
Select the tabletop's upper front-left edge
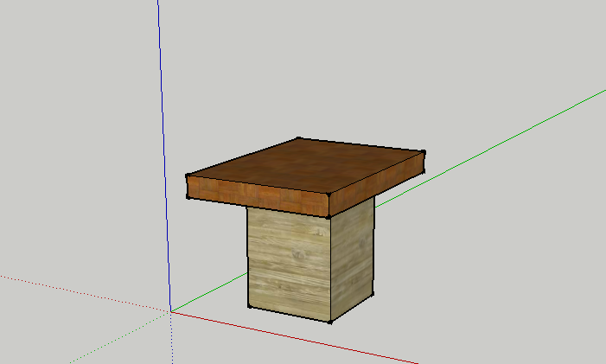click(x=258, y=186)
